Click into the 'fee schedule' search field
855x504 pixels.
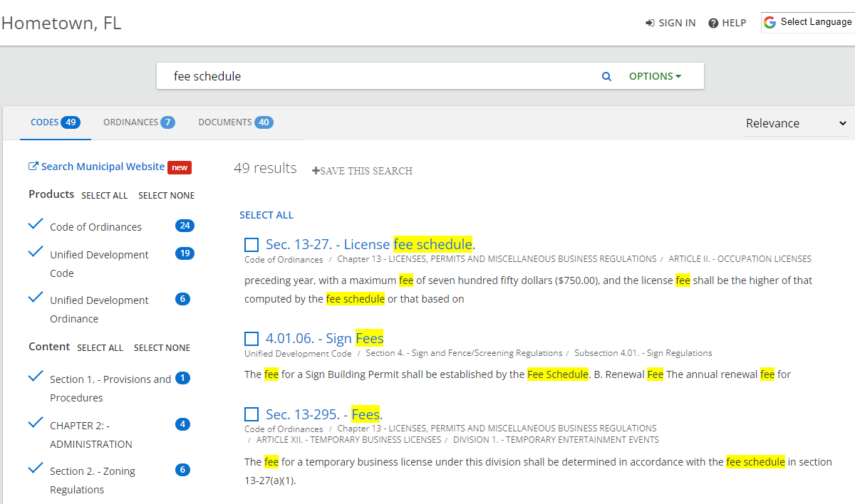(378, 76)
